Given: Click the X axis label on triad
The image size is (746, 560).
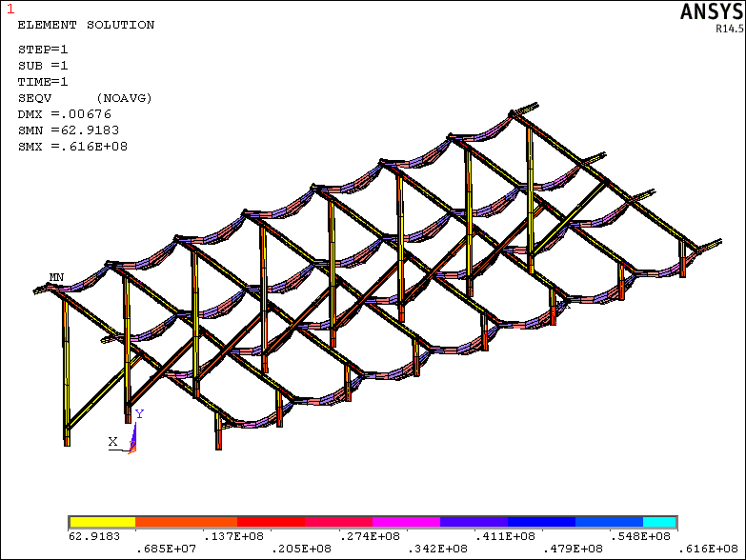Looking at the screenshot, I should coord(112,442).
